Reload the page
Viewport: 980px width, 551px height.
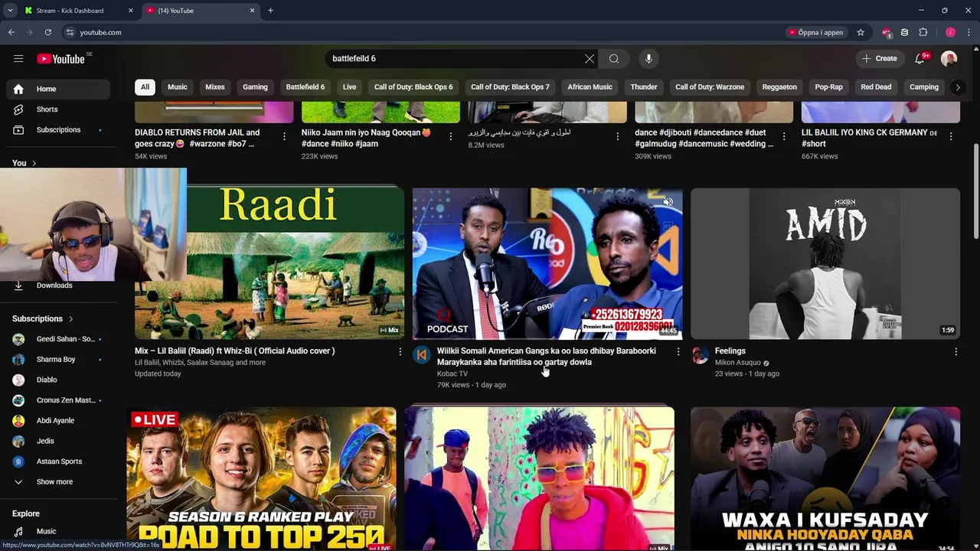pos(47,32)
